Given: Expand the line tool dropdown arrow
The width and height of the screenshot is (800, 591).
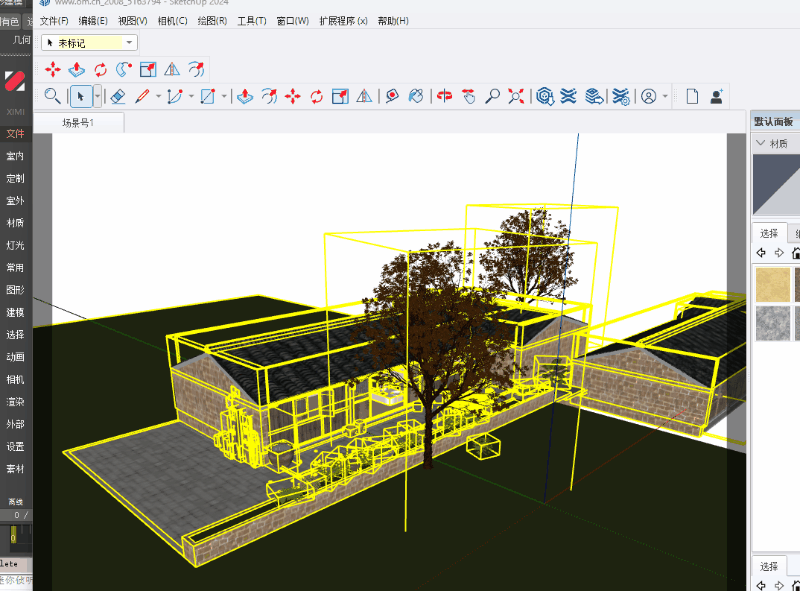Looking at the screenshot, I should [x=159, y=97].
